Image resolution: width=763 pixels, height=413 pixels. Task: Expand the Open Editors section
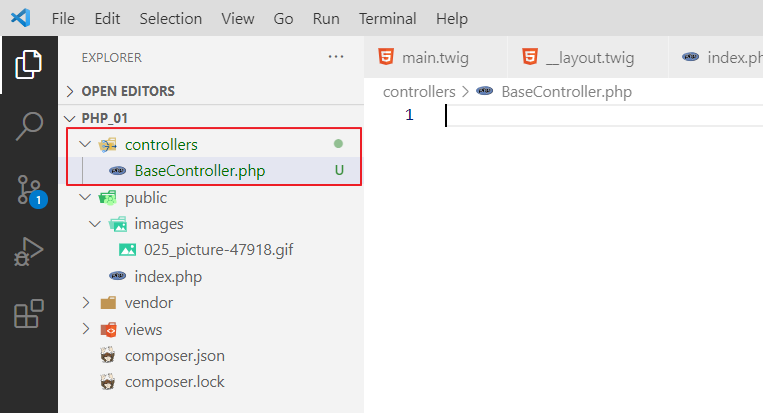(x=70, y=91)
